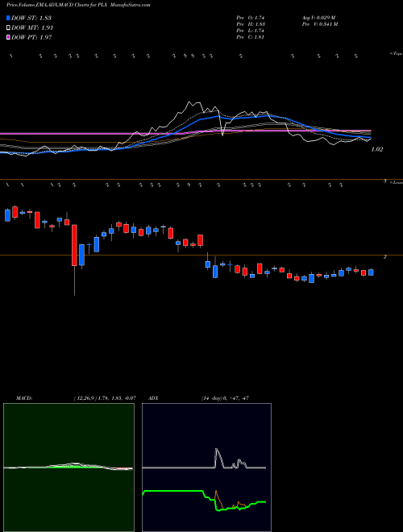The height and width of the screenshot is (532, 403).
Task: Click the '3' price axis label
Action: point(385,181)
